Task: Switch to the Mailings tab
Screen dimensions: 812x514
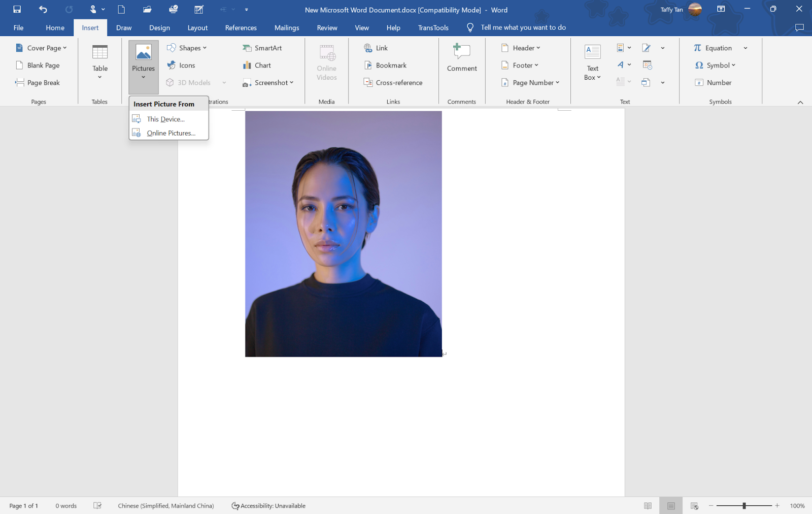Action: pyautogui.click(x=287, y=27)
